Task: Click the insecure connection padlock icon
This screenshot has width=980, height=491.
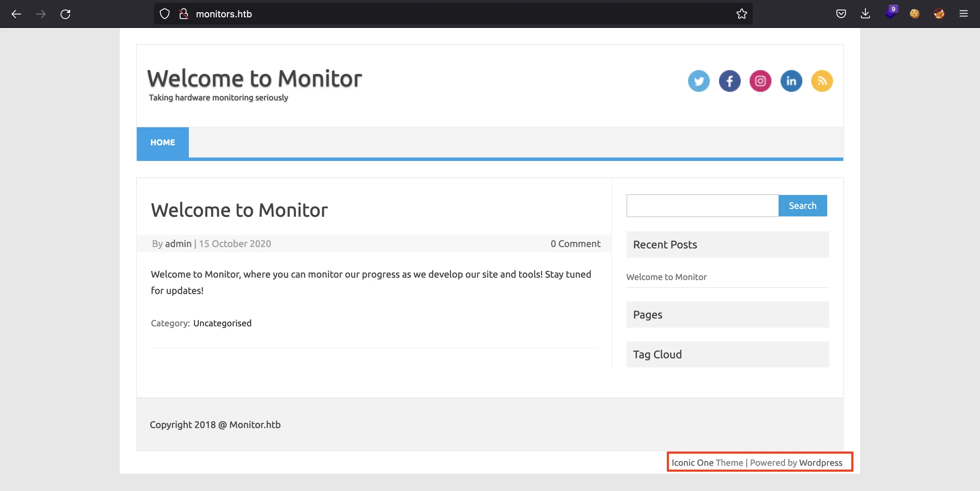Action: coord(184,14)
